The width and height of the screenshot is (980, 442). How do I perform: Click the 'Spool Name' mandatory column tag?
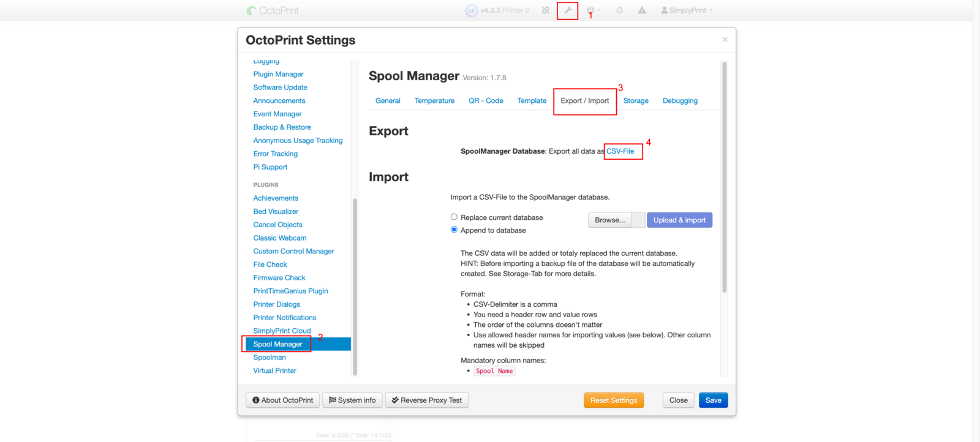[x=494, y=371]
